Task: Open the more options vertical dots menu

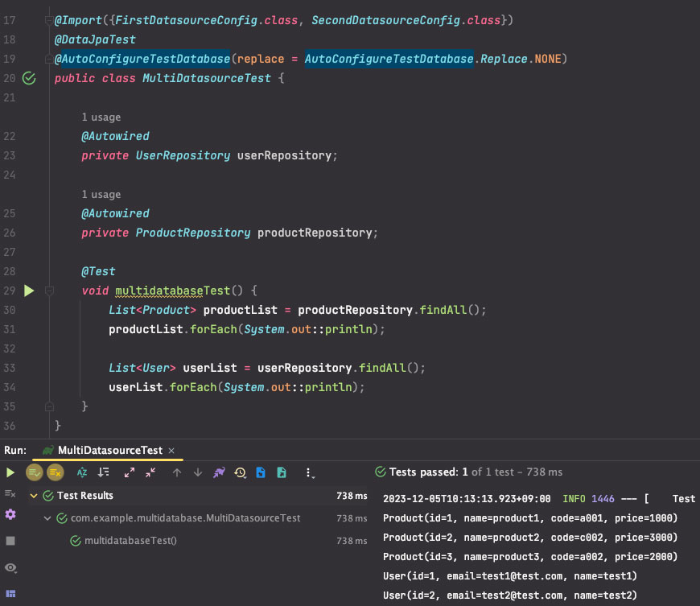Action: pyautogui.click(x=309, y=473)
